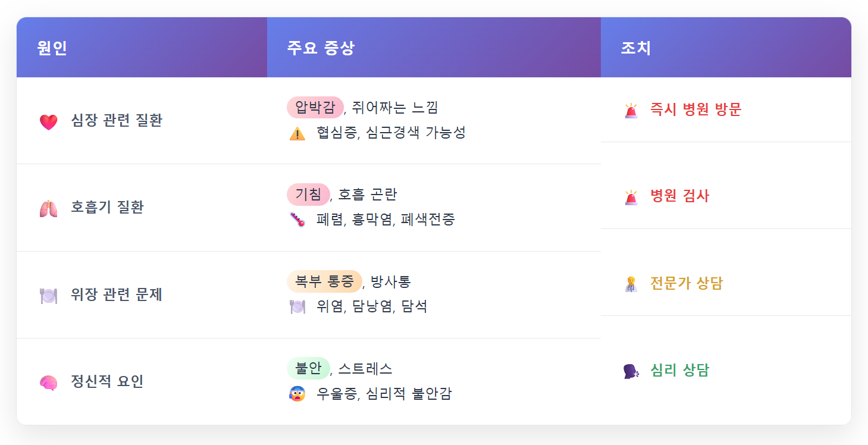
Task: Click the heart icon beside 심장 관련 질환
Action: point(48,122)
